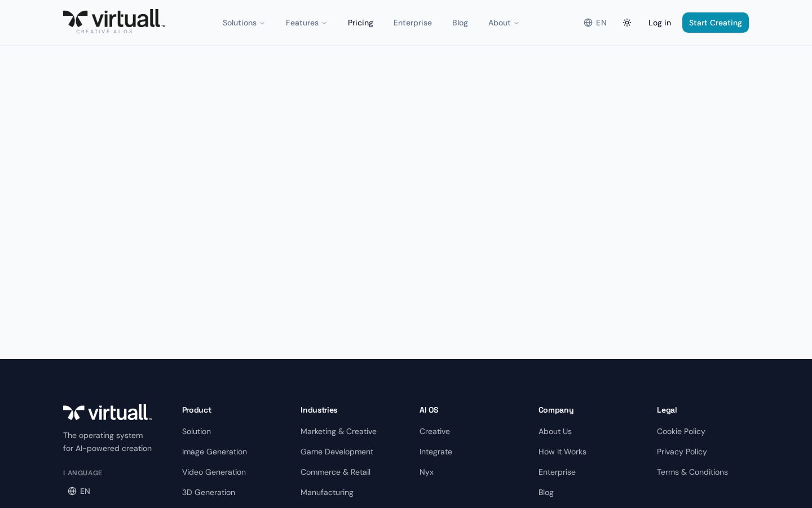Open the Solution footer link
The height and width of the screenshot is (508, 812).
(196, 431)
